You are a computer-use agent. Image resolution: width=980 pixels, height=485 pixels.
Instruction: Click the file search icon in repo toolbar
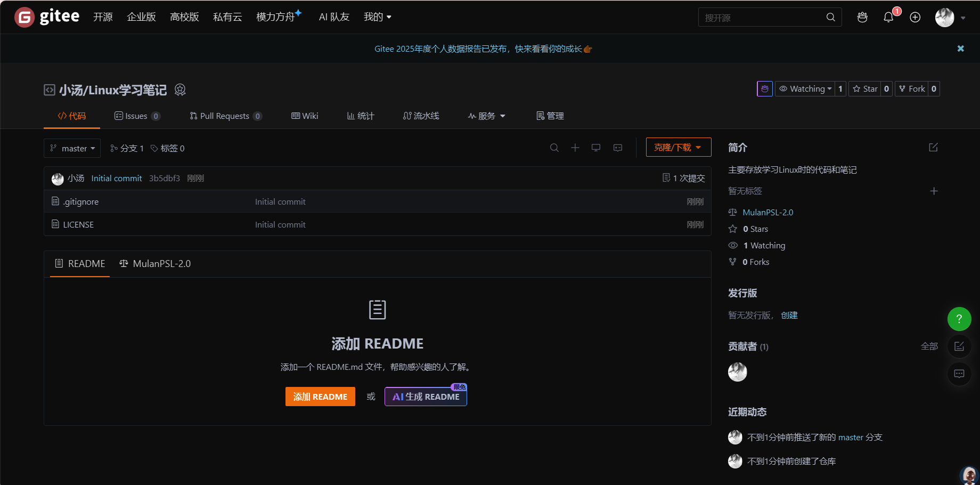pos(554,148)
